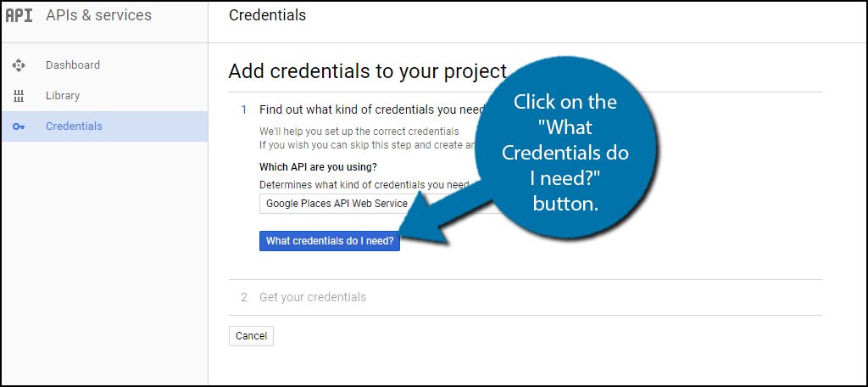Click the Credentials page header
Image resolution: width=868 pixels, height=387 pixels.
coord(267,15)
